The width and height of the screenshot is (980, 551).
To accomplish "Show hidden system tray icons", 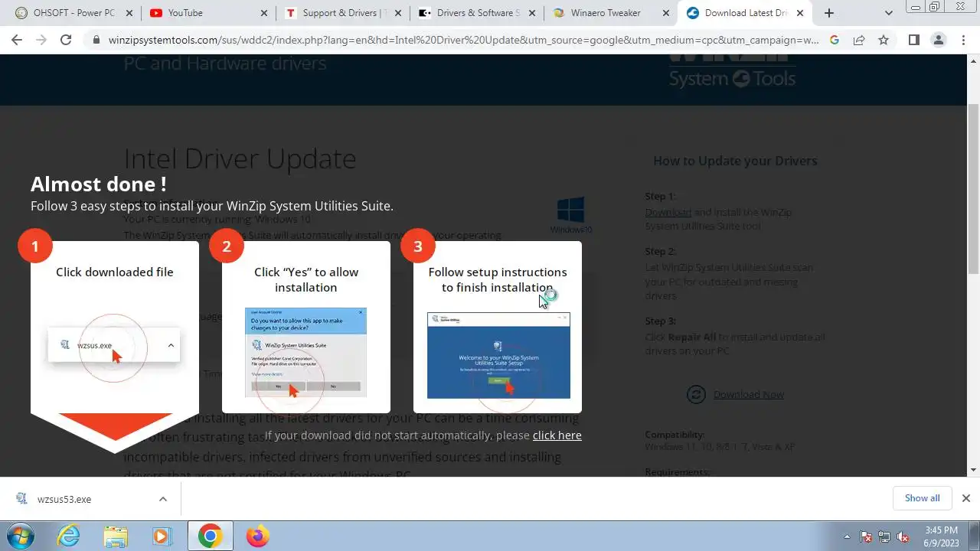I will pos(847,536).
